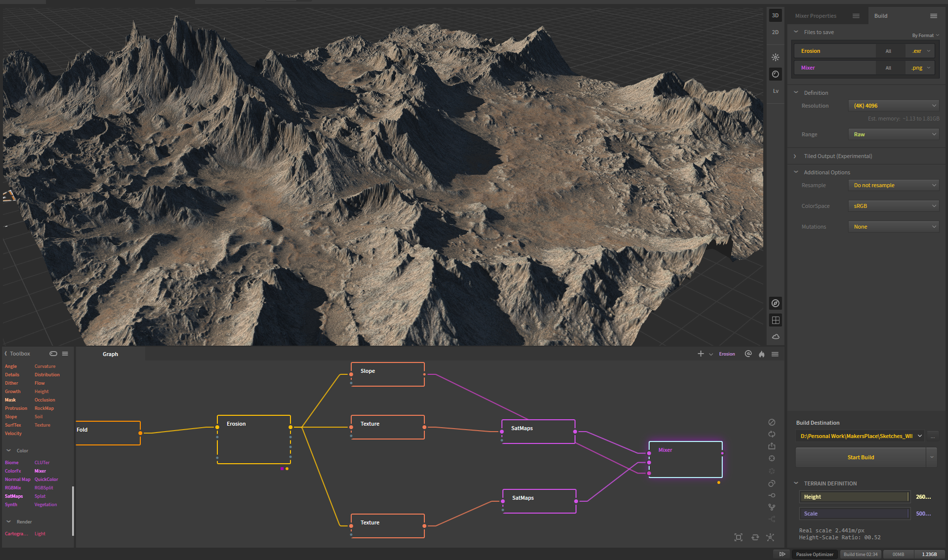The width and height of the screenshot is (948, 560).
Task: Click the loop arrows icon at graph bottom
Action: pos(755,537)
